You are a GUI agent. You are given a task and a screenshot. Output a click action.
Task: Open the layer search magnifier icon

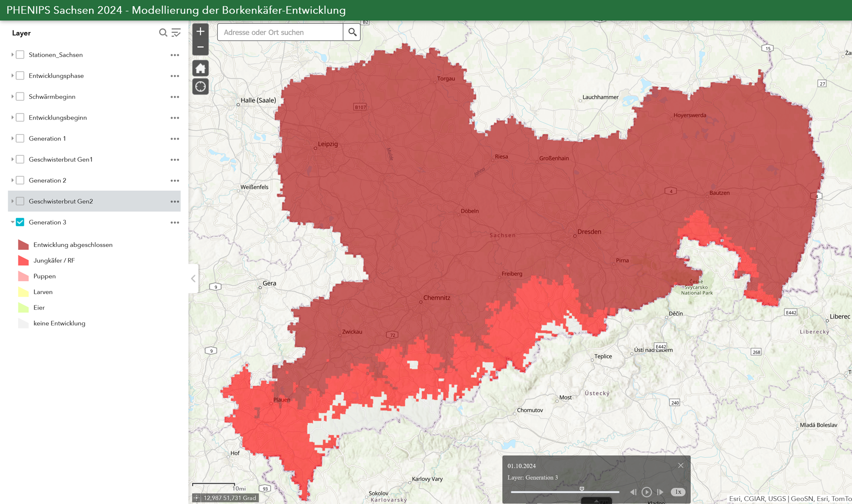point(163,32)
